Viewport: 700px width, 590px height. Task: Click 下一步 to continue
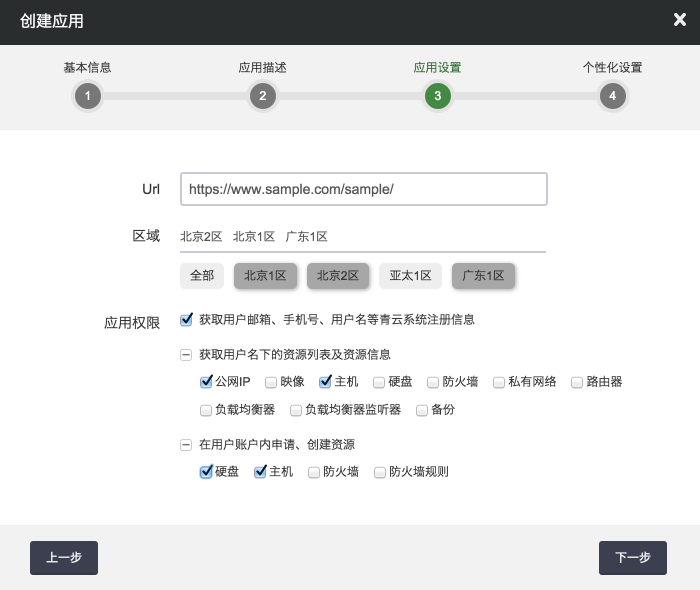pyautogui.click(x=632, y=558)
